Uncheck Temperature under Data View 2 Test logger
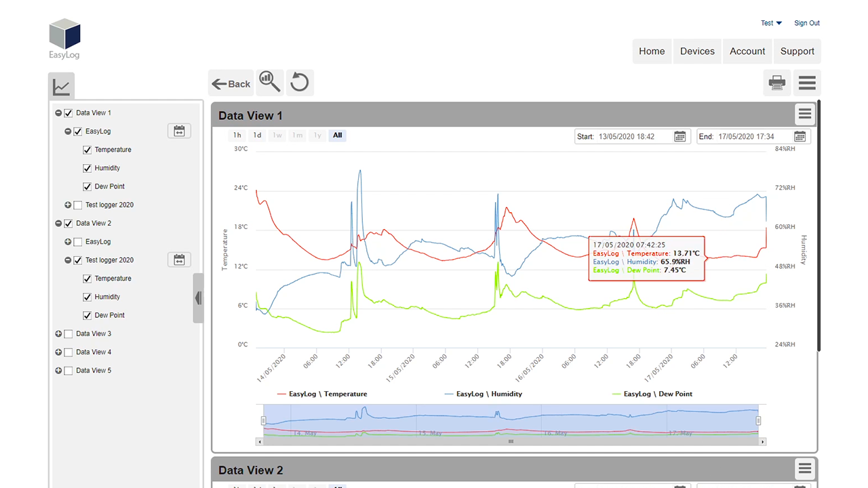 pos(87,279)
